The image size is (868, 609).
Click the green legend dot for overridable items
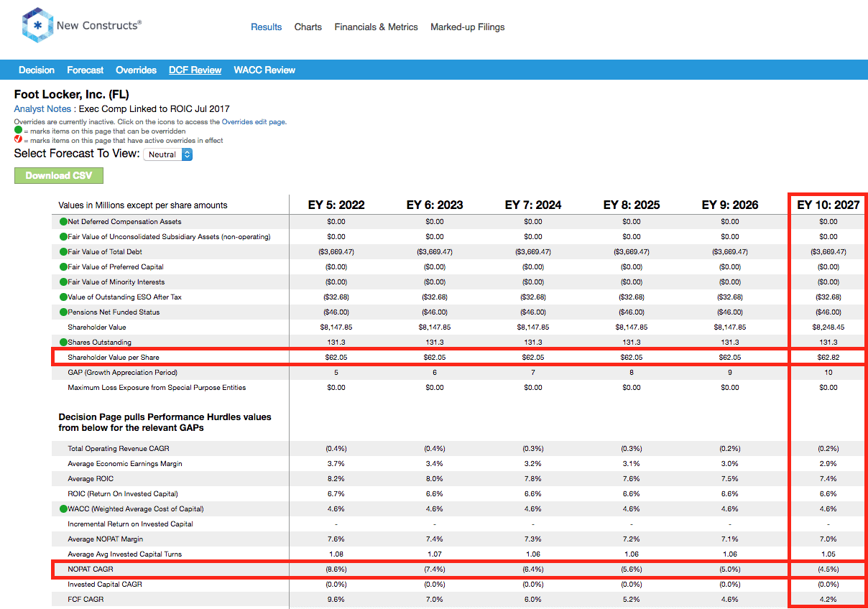point(18,131)
